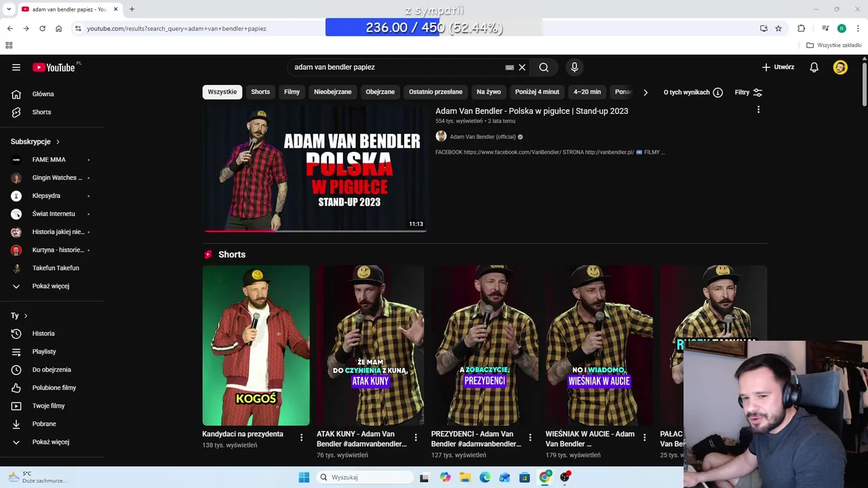Image resolution: width=868 pixels, height=488 pixels.
Task: Open the Filtry filters panel
Action: point(749,92)
